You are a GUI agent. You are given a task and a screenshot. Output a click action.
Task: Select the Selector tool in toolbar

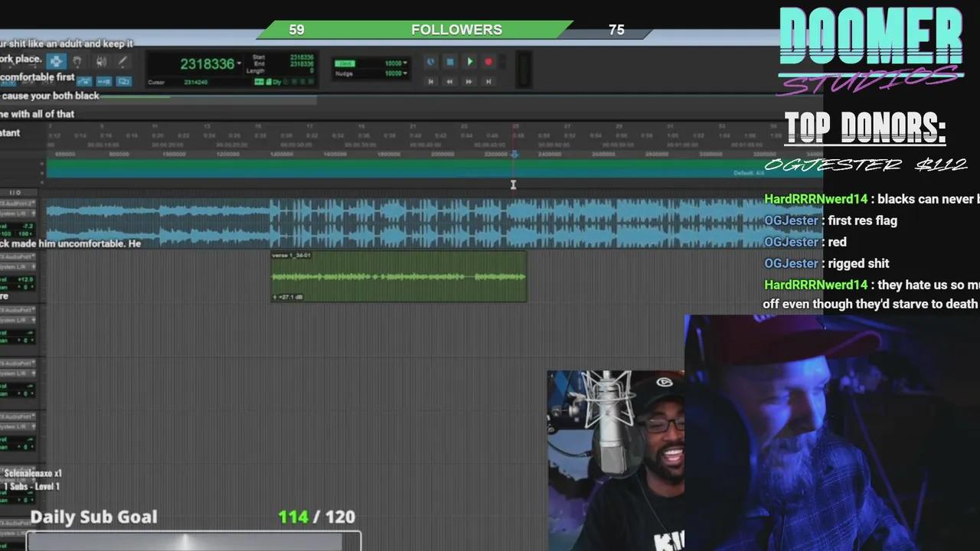point(57,62)
